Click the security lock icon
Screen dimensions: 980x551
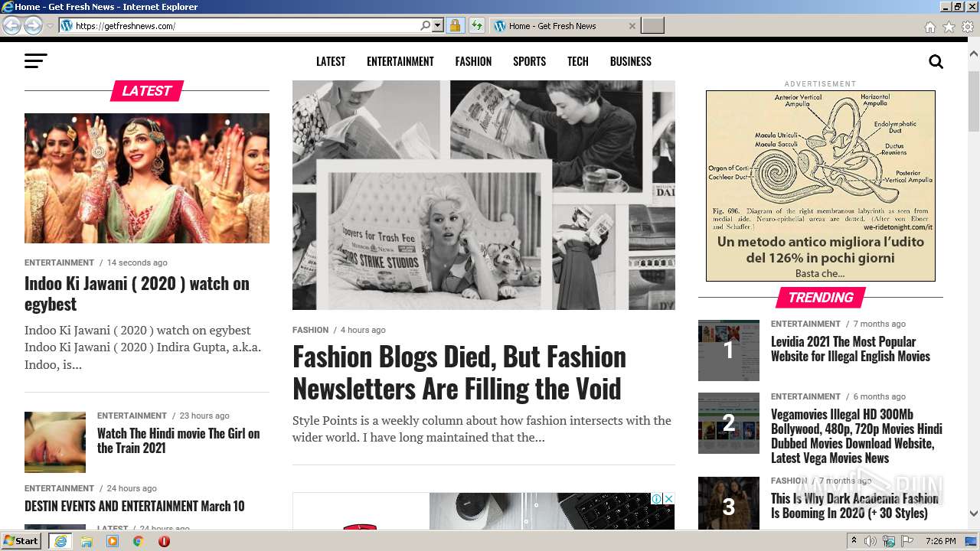[x=455, y=25]
